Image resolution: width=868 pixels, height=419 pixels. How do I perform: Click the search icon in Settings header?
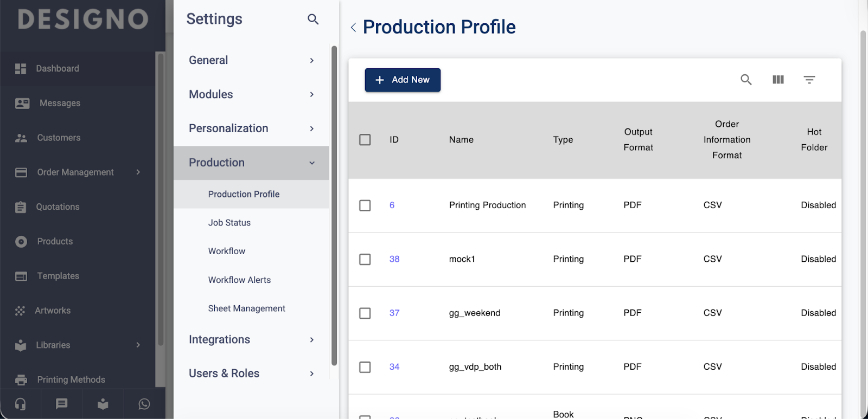tap(313, 20)
